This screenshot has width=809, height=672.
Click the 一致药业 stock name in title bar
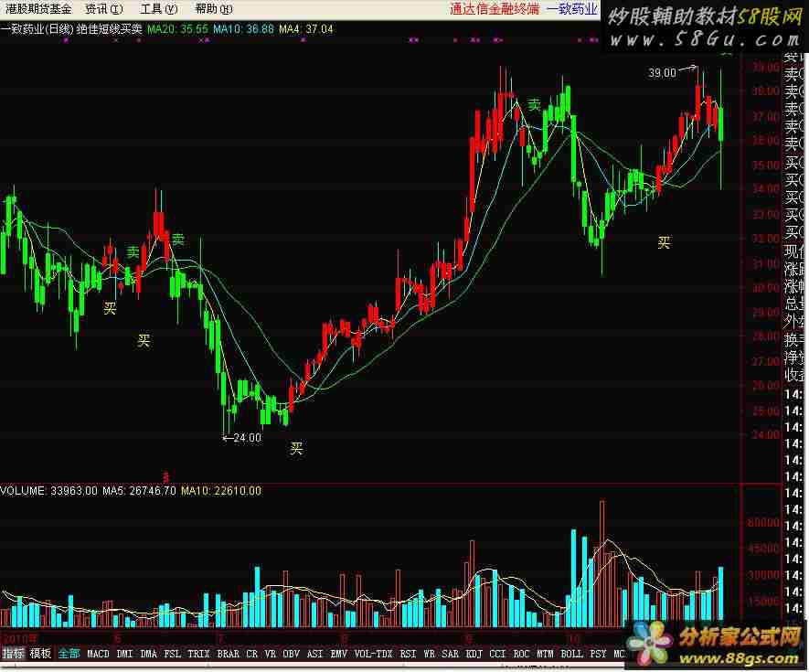(x=571, y=9)
